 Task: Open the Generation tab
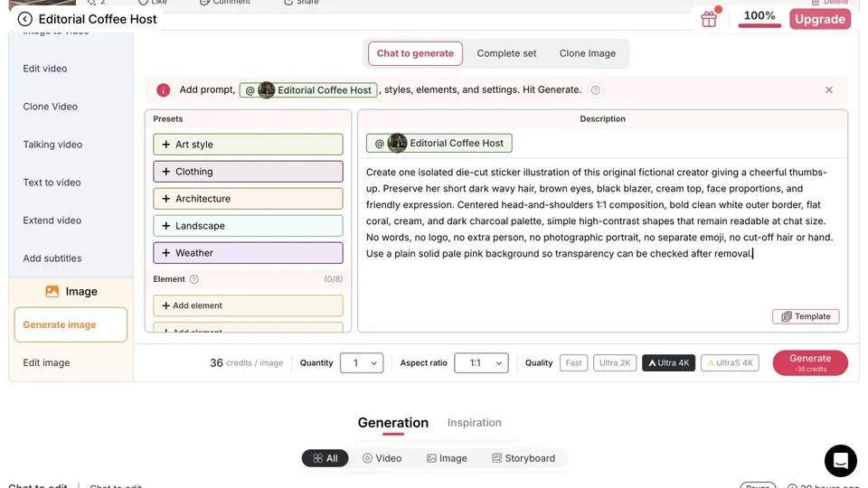[393, 423]
